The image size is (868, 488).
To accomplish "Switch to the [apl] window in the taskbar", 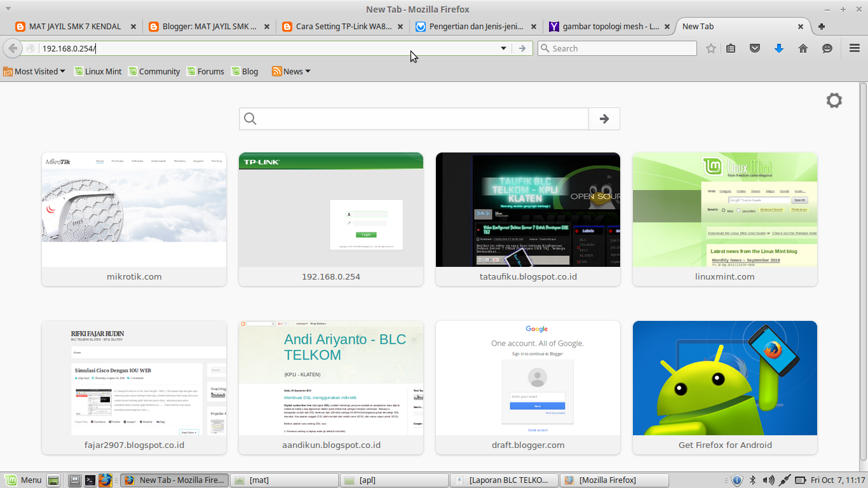I will click(393, 480).
